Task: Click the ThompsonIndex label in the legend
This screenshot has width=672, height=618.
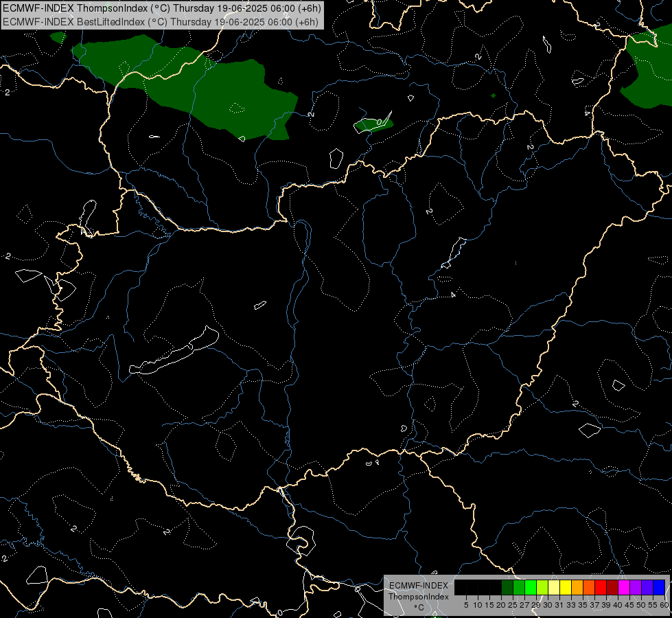Action: 419,597
